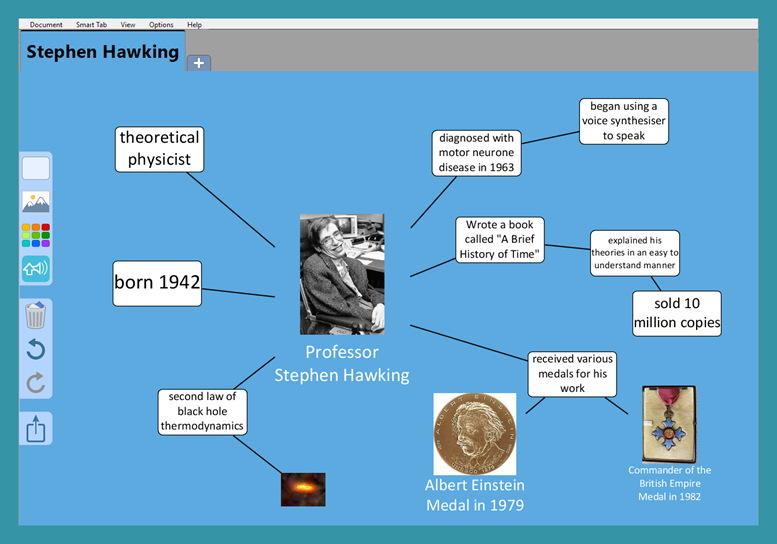Select the 'born 1942' box
This screenshot has height=544, width=777.
pyautogui.click(x=157, y=282)
